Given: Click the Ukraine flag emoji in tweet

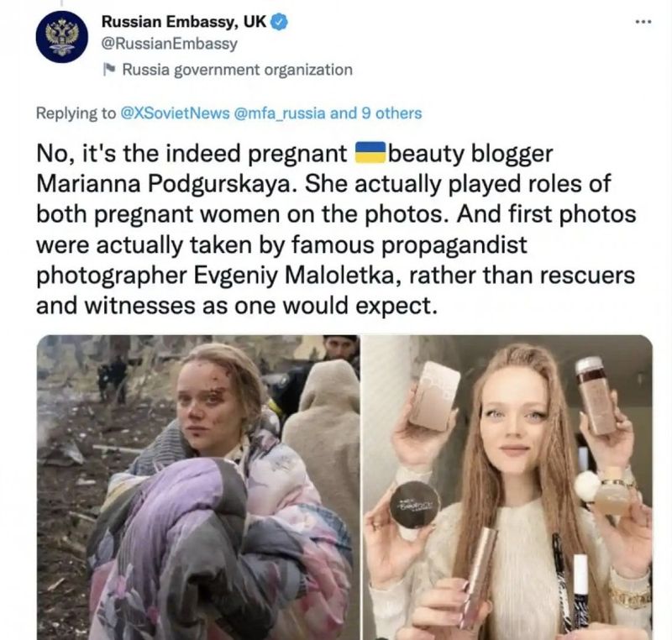Looking at the screenshot, I should 370,153.
